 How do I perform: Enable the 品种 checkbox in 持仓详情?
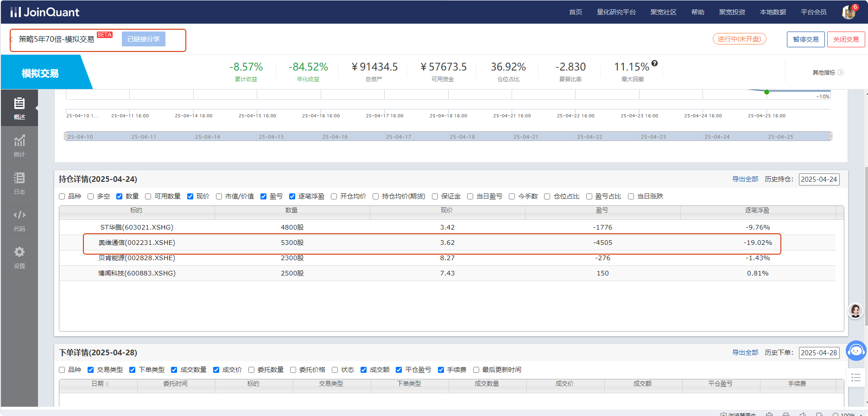(x=62, y=197)
